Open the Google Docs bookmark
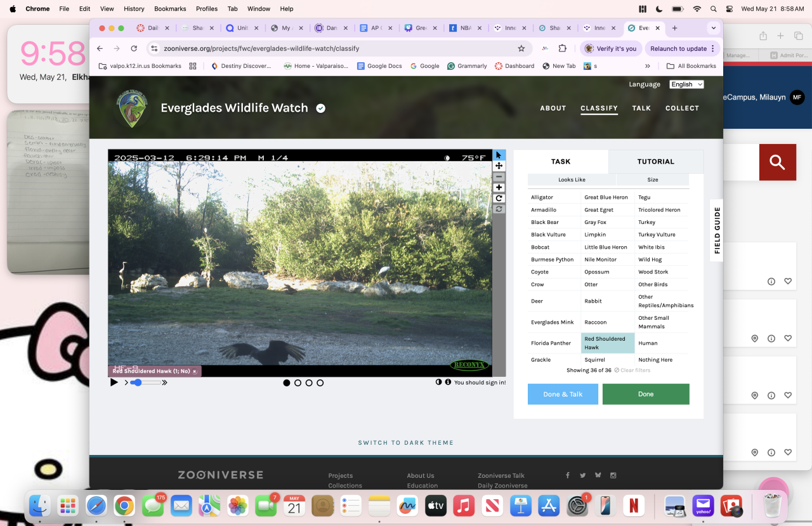812x526 pixels. (x=379, y=66)
